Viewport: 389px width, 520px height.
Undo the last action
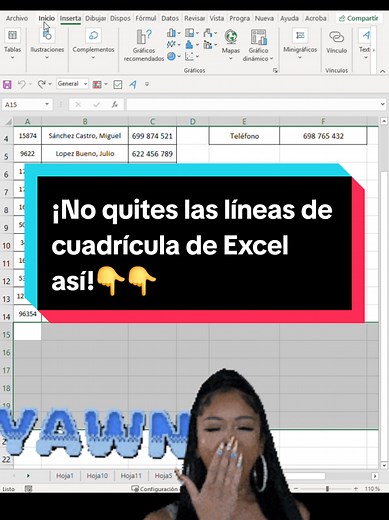[21, 84]
